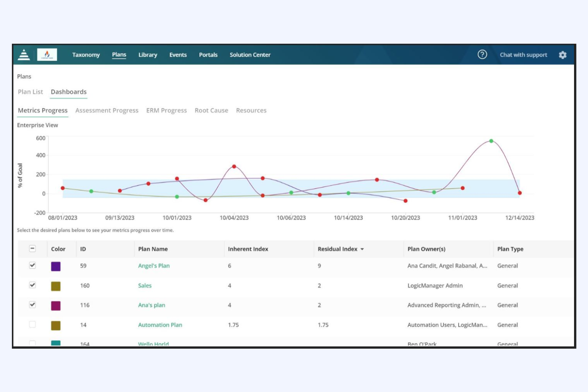
Task: Click Chat with support
Action: 523,55
